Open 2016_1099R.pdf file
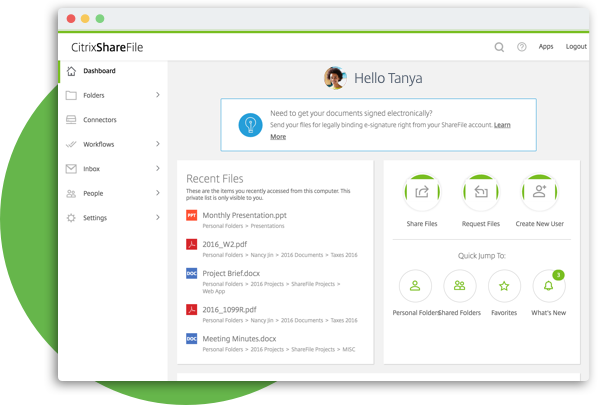598x405 pixels. point(229,310)
